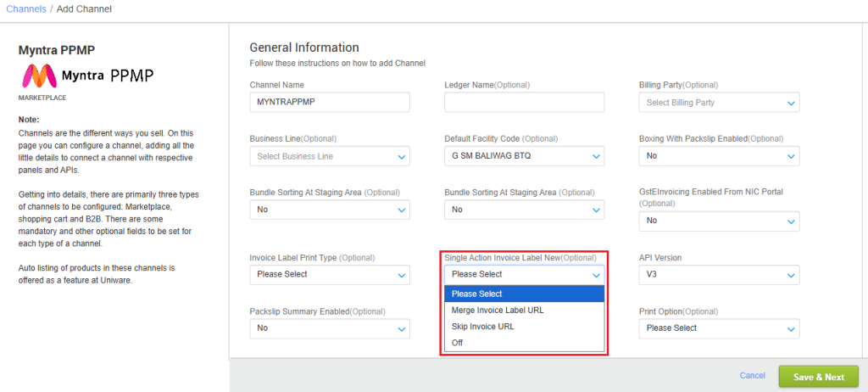Open the Default Facility Code dropdown
The width and height of the screenshot is (868, 392).
[x=524, y=156]
